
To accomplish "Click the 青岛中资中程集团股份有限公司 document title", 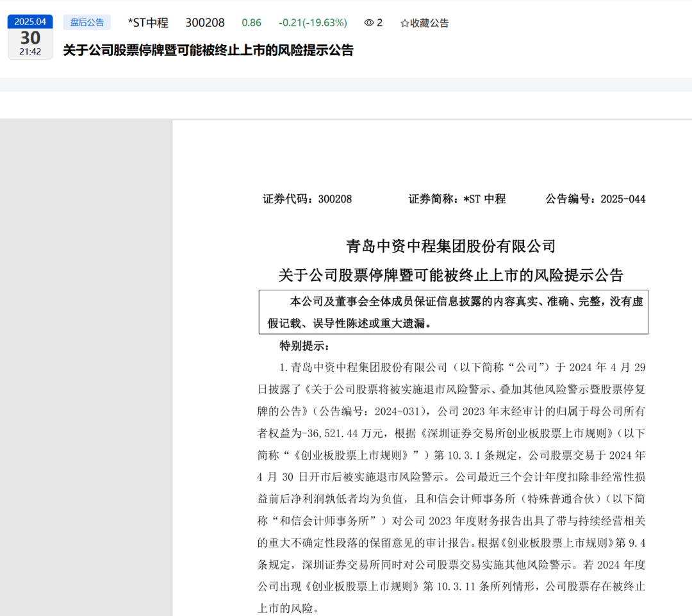I will coord(450,246).
